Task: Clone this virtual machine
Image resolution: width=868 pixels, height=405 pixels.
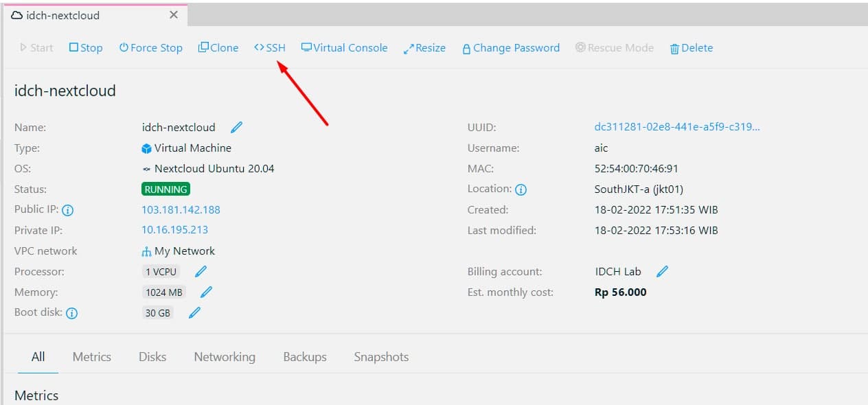Action: coord(218,48)
